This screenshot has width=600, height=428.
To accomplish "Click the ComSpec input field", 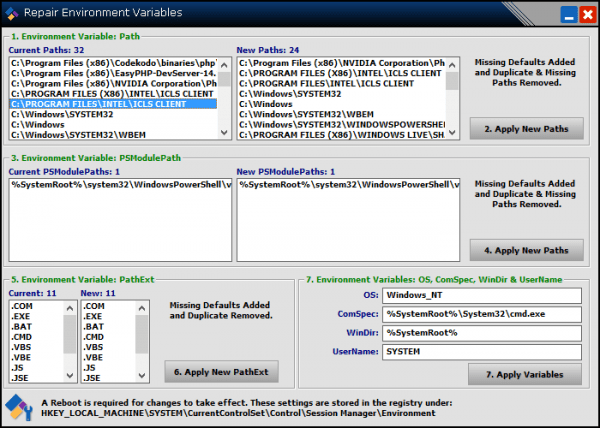I will [482, 314].
